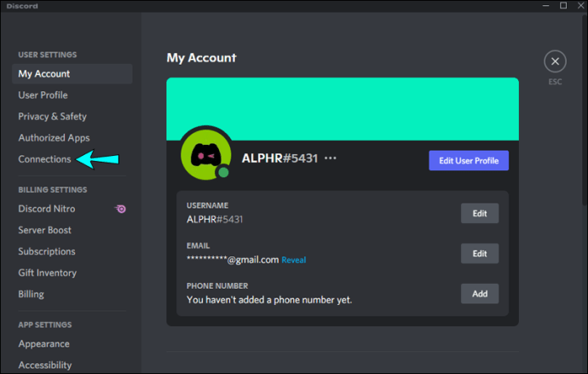Click the green online status indicator

pos(223,172)
